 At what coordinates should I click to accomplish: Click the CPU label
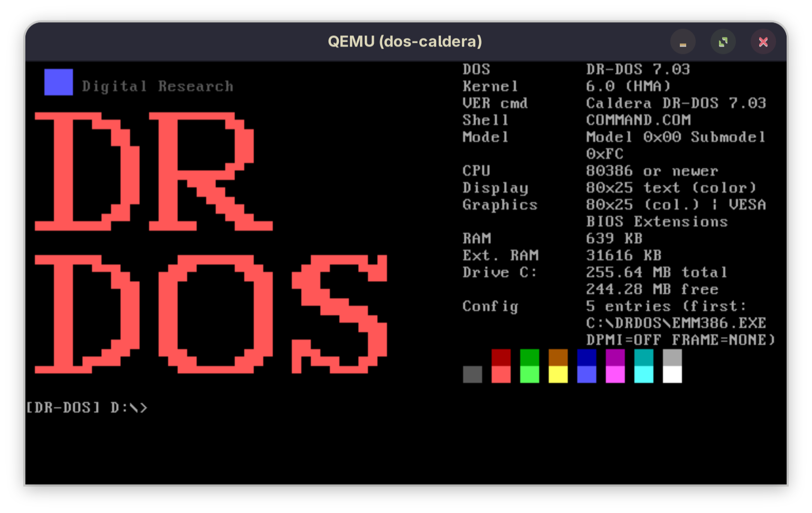[x=476, y=171]
